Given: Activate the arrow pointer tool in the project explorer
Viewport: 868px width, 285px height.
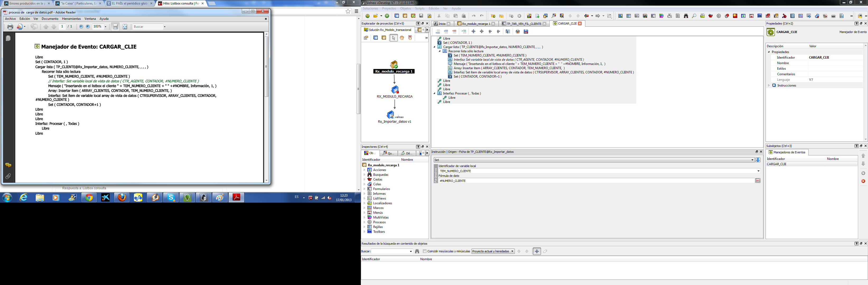Looking at the screenshot, I should [x=394, y=38].
